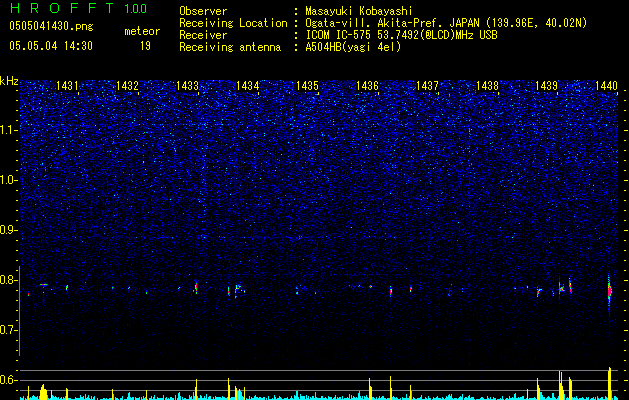The height and width of the screenshot is (400, 629).
Task: Click the date stamp 05.05.04 14:30
Action: 51,46
